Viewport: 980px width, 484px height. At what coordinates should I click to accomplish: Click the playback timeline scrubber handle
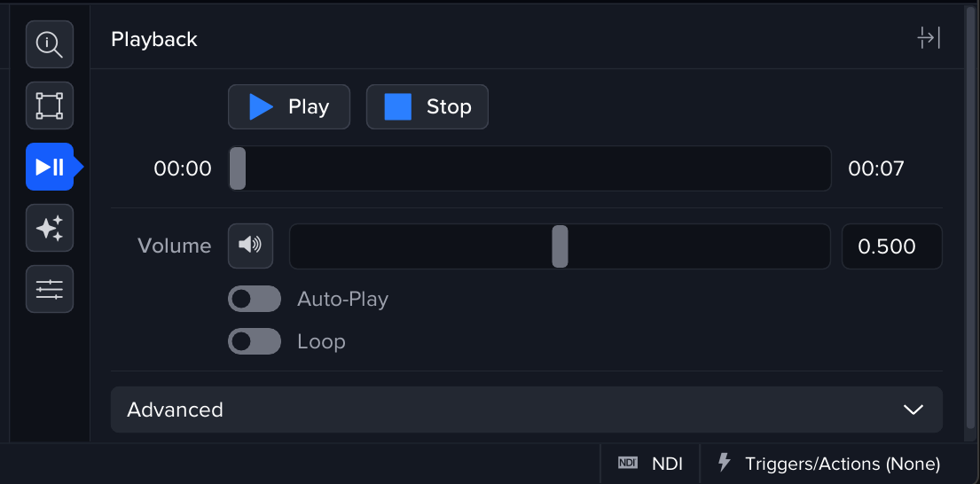[238, 168]
